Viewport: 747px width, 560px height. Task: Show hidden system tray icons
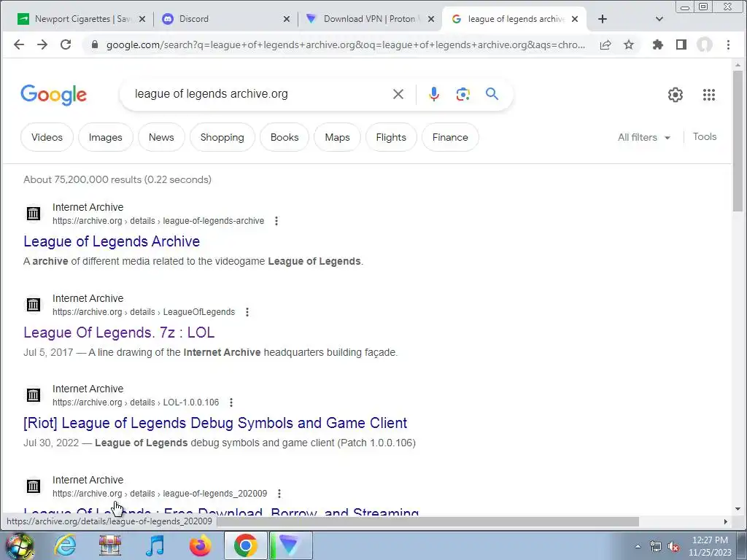point(638,546)
